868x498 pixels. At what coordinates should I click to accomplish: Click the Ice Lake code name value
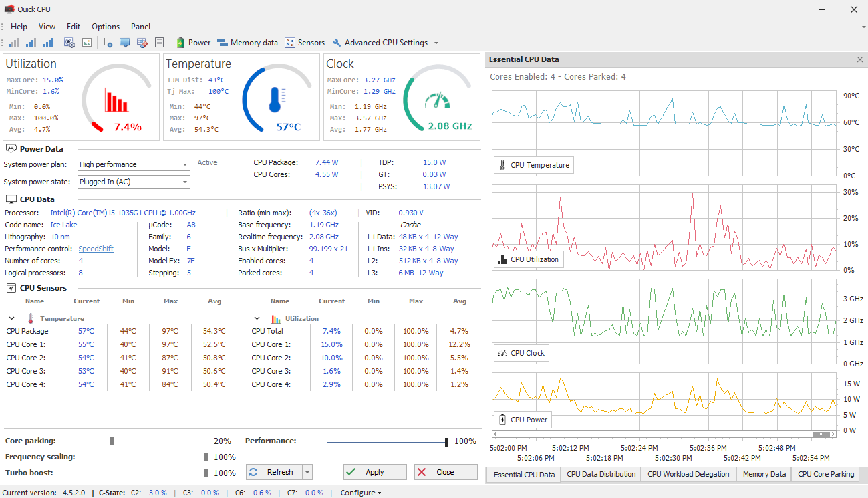[x=63, y=225]
